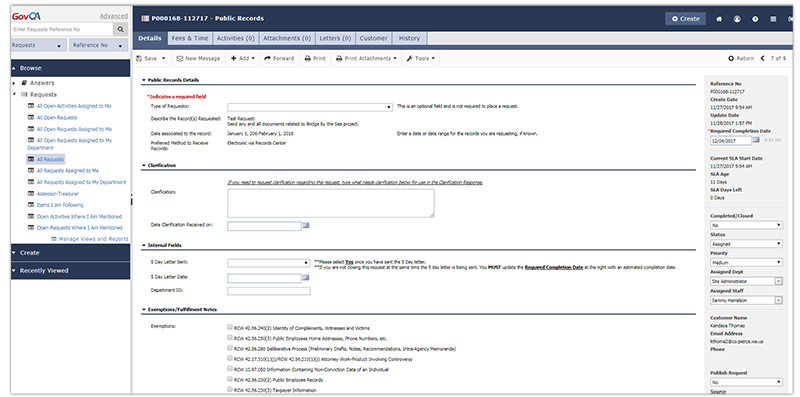Screen dimensions: 800x397
Task: Click the Print toolbar button
Action: (315, 59)
